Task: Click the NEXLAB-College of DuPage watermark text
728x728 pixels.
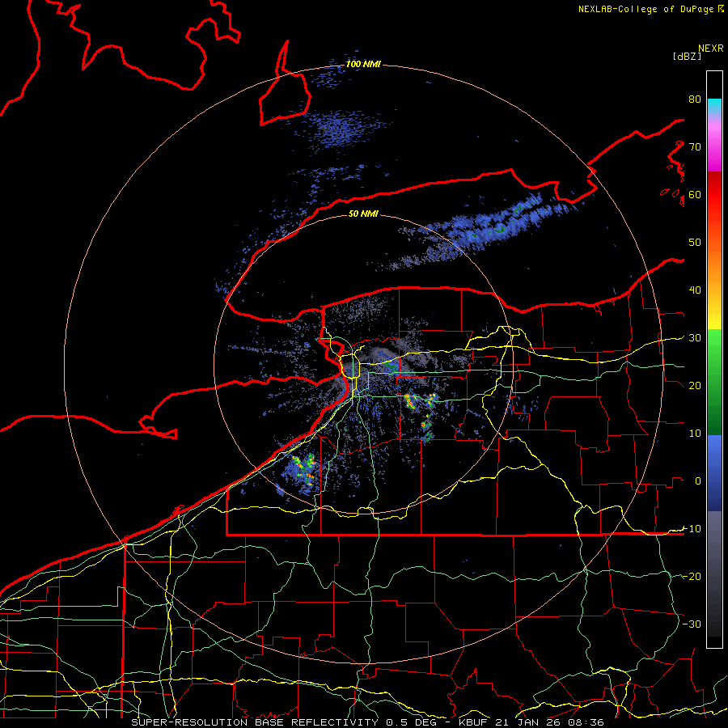Action: pos(647,9)
